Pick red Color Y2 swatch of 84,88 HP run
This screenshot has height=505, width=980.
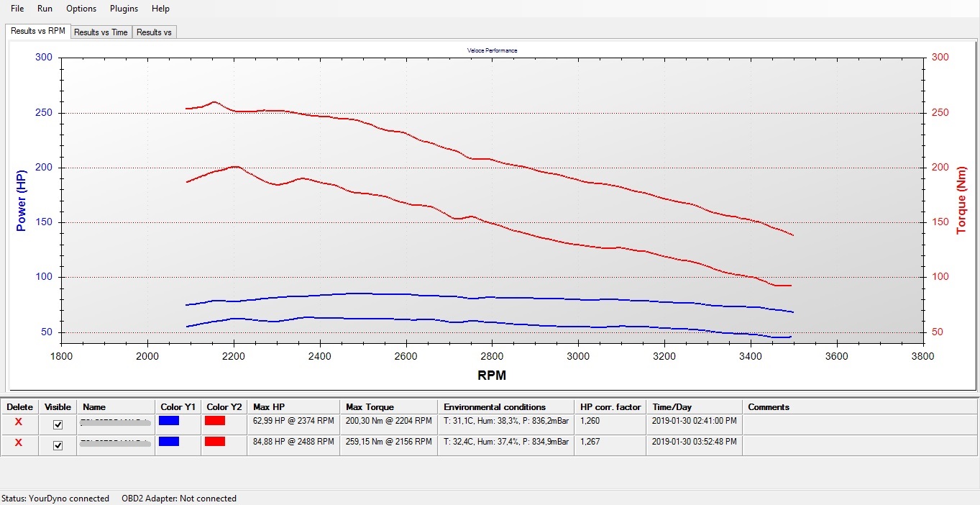(215, 441)
